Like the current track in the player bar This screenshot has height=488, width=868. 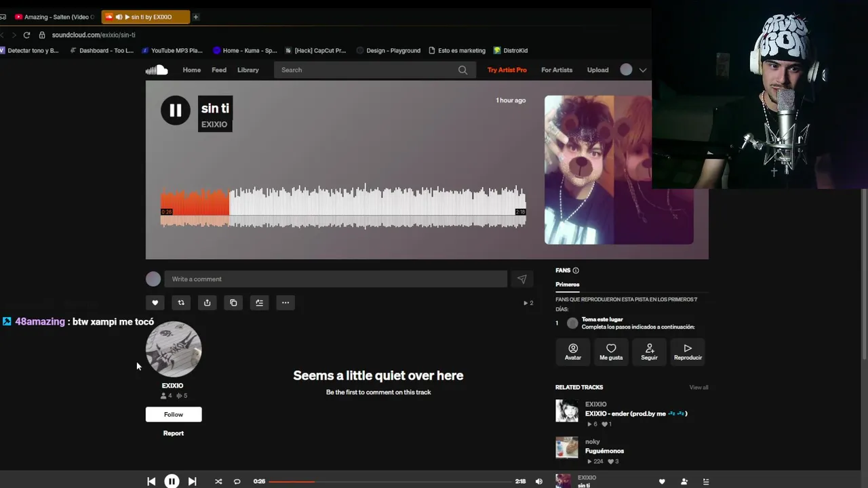coord(662,481)
